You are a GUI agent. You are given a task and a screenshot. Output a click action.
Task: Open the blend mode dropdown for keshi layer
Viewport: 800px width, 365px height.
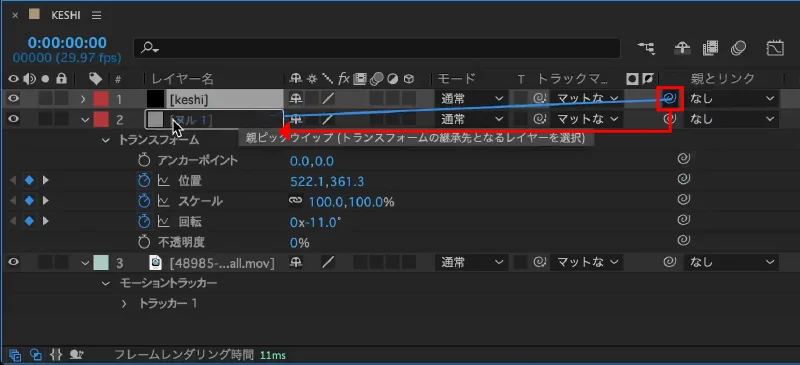471,98
